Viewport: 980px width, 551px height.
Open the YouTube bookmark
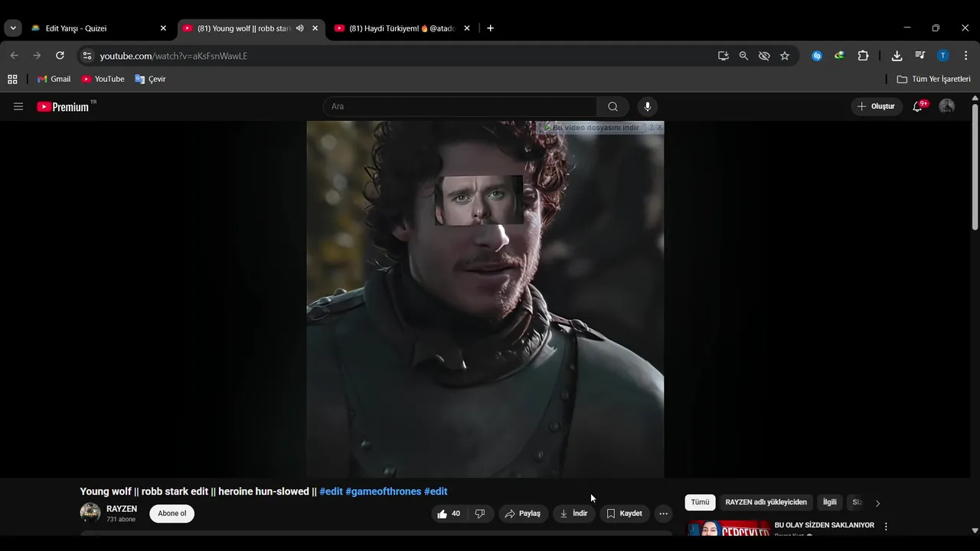103,79
